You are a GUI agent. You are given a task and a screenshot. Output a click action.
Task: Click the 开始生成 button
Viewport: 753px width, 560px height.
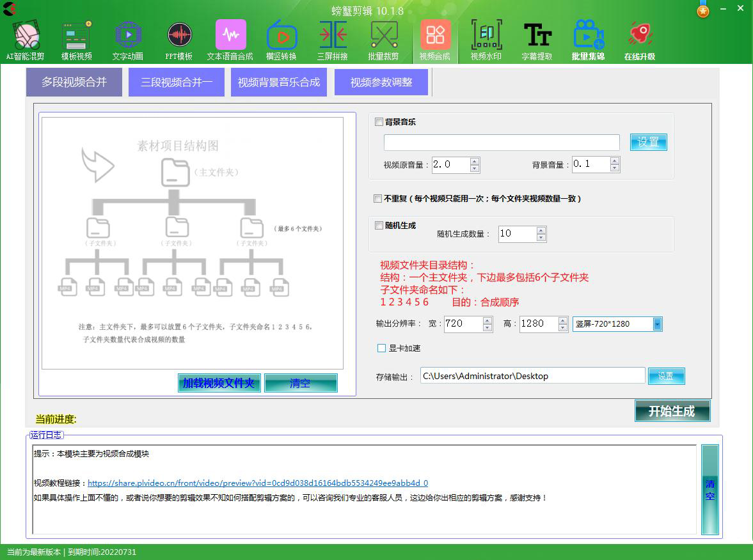pyautogui.click(x=672, y=411)
